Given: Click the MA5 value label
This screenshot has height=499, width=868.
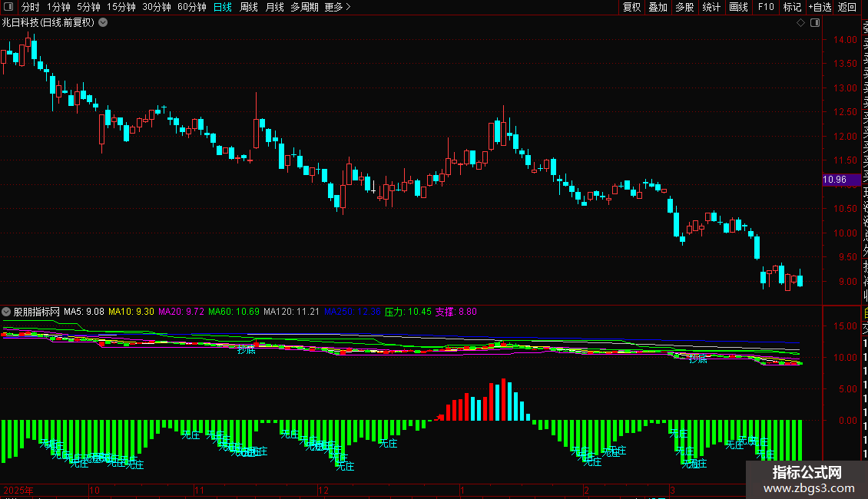Looking at the screenshot, I should (84, 312).
